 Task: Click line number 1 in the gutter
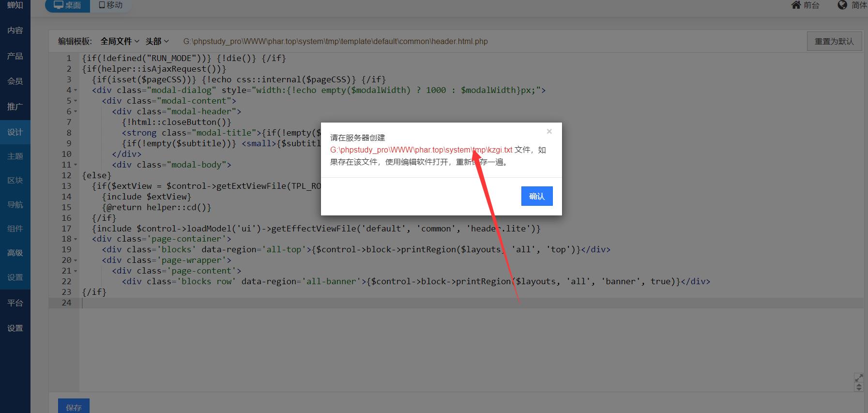(69, 58)
